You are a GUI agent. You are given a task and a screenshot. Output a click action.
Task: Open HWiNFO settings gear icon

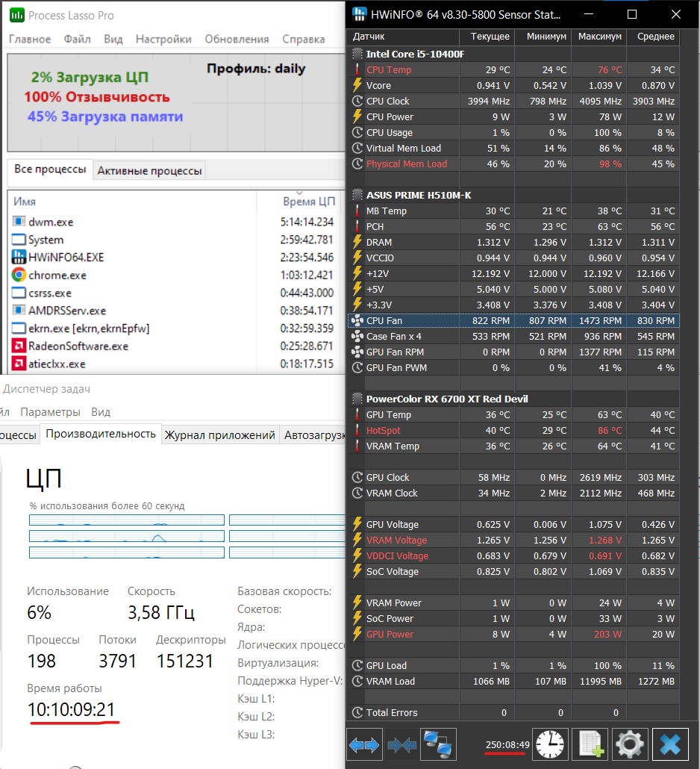[630, 744]
